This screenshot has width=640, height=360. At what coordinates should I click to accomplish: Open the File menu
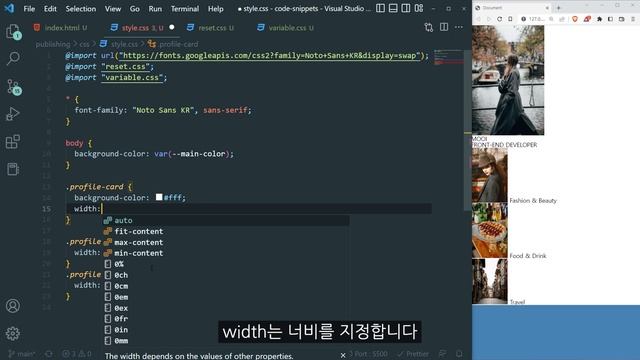coord(29,9)
